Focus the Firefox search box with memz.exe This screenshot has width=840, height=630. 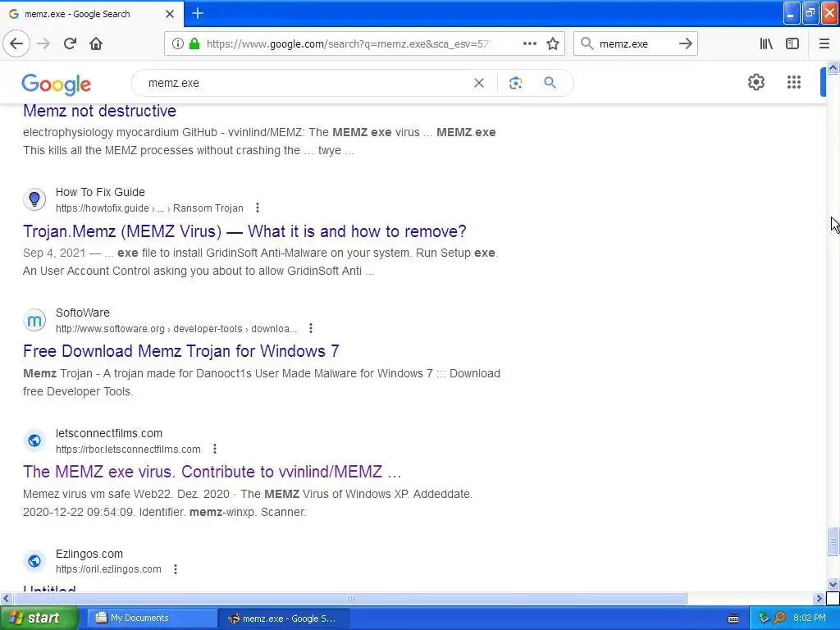tap(635, 44)
